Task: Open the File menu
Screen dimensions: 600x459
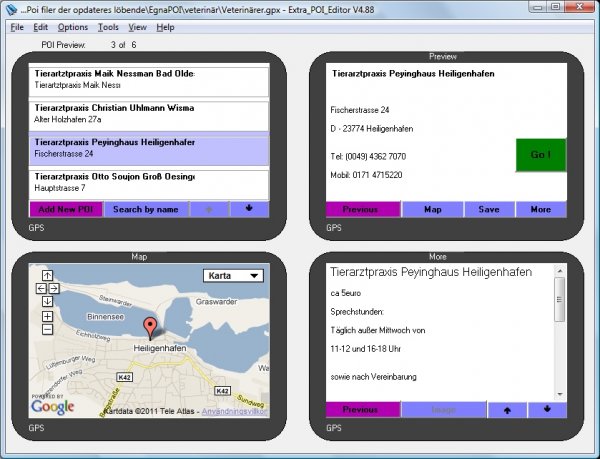Action: (17, 27)
